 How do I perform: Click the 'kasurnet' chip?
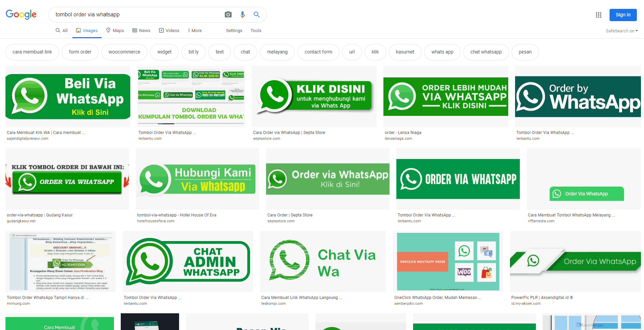[405, 52]
